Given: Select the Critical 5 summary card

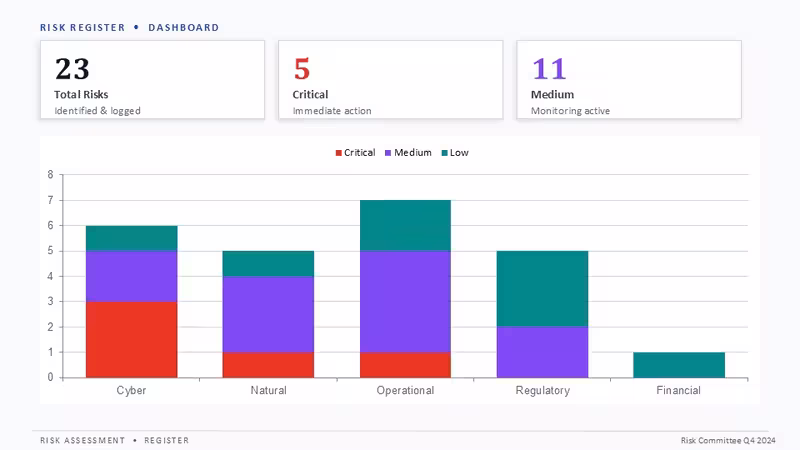Looking at the screenshot, I should (391, 80).
